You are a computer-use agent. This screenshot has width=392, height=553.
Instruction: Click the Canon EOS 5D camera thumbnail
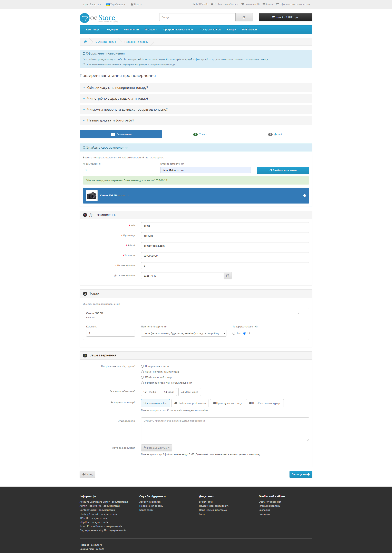click(92, 196)
